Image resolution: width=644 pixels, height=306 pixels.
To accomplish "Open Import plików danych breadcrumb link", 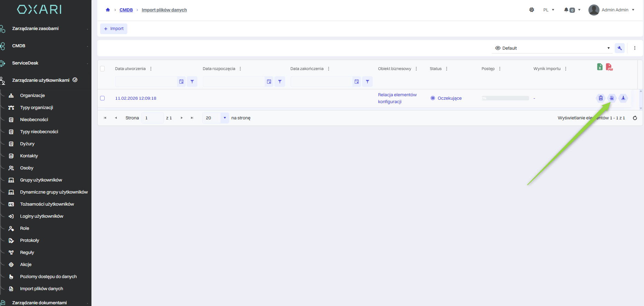I will tap(164, 10).
